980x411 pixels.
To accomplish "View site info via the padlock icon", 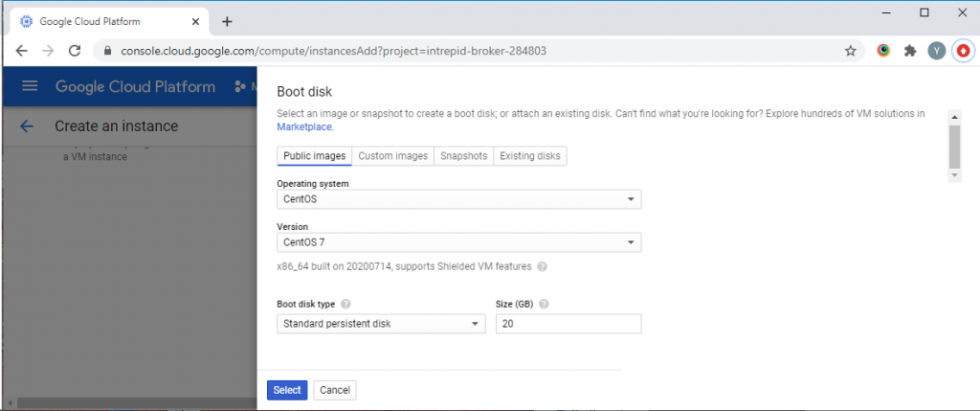I will (107, 52).
